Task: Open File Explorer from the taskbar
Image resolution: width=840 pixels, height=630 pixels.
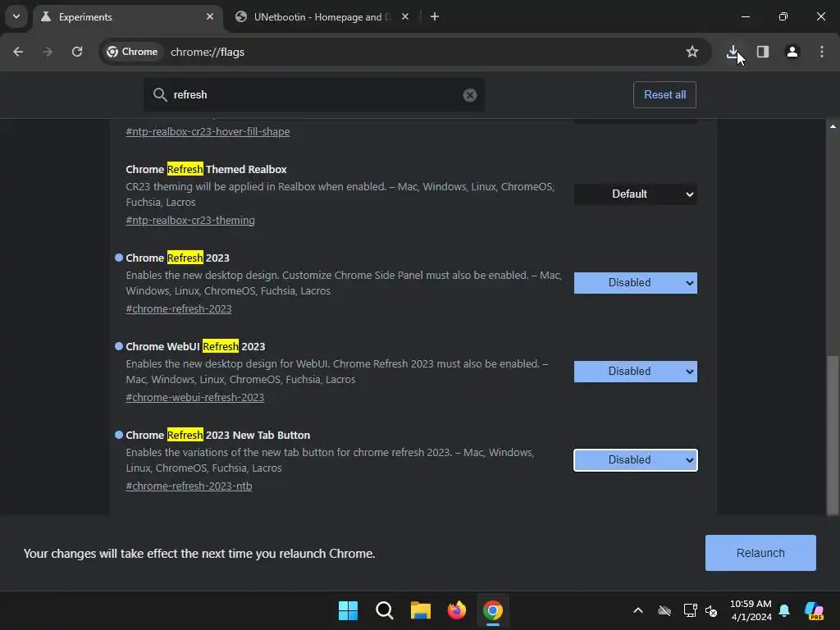Action: [421, 610]
